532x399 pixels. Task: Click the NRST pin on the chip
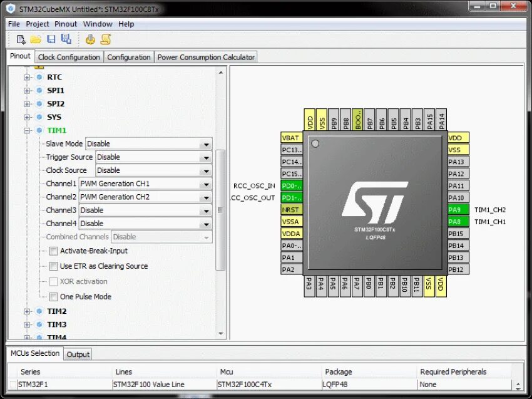tap(292, 209)
